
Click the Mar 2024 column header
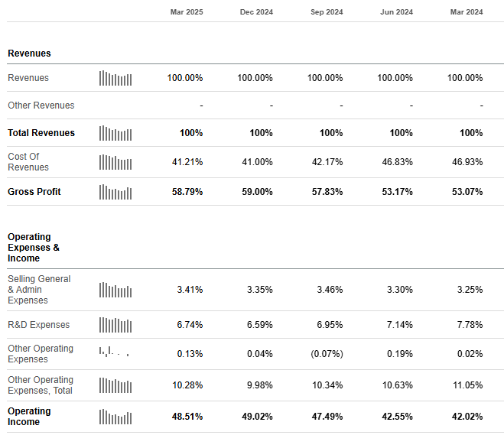point(466,11)
